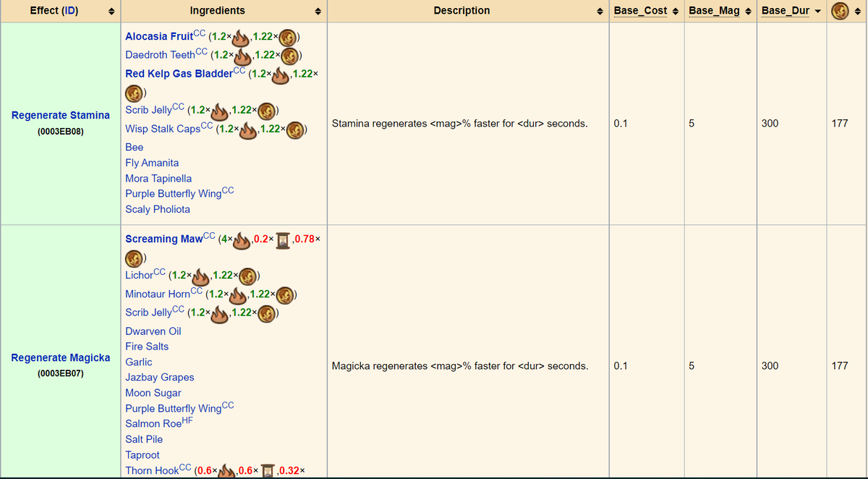Click the hourglass duration icon beside Screaming Maw
The width and height of the screenshot is (868, 479).
tap(283, 239)
